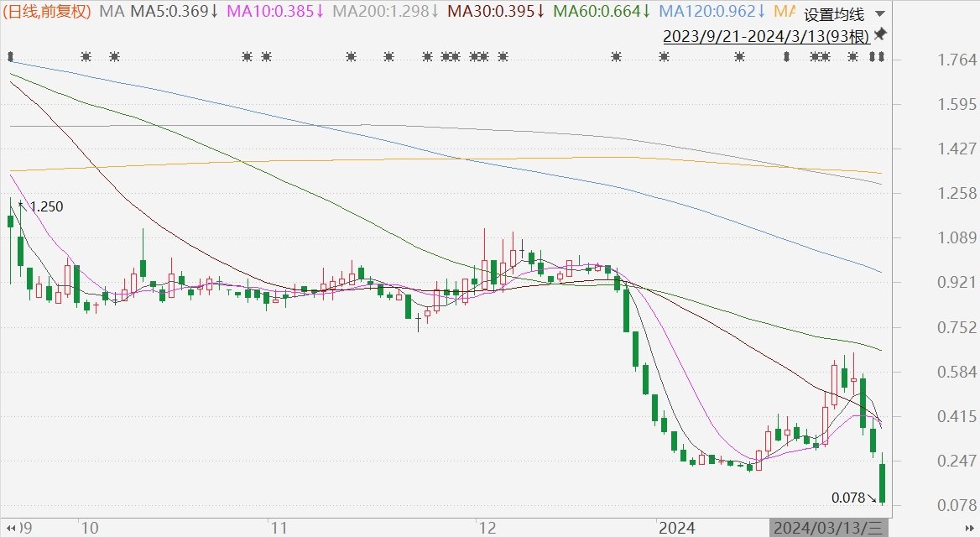Open the 2023/9/21-2024/3/13(93根) date range link

[x=766, y=36]
